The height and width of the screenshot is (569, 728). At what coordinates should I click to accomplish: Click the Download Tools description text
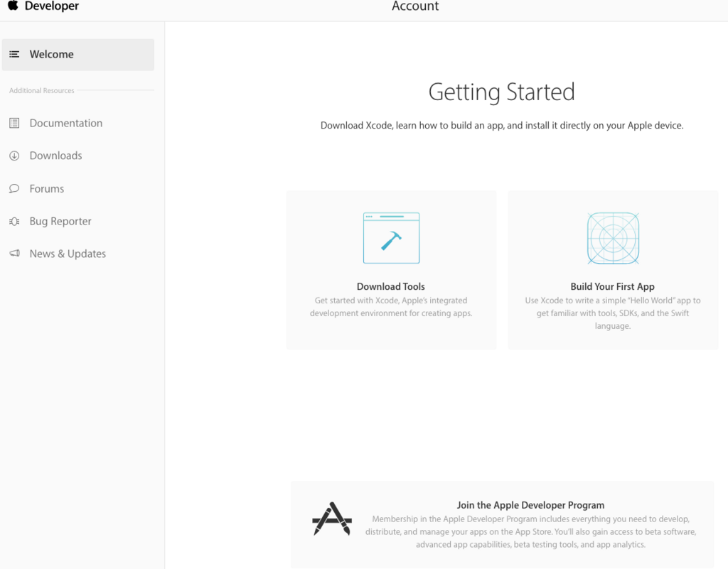[x=391, y=307]
